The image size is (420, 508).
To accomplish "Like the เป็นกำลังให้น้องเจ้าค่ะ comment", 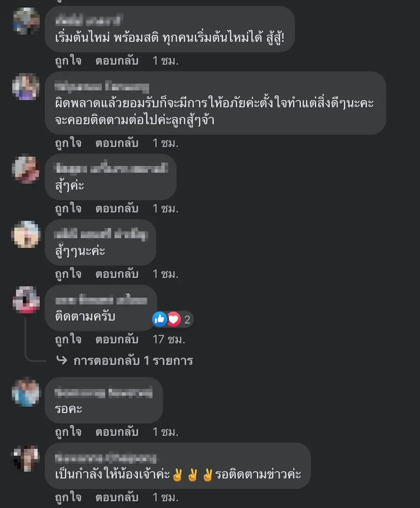I will point(68,497).
